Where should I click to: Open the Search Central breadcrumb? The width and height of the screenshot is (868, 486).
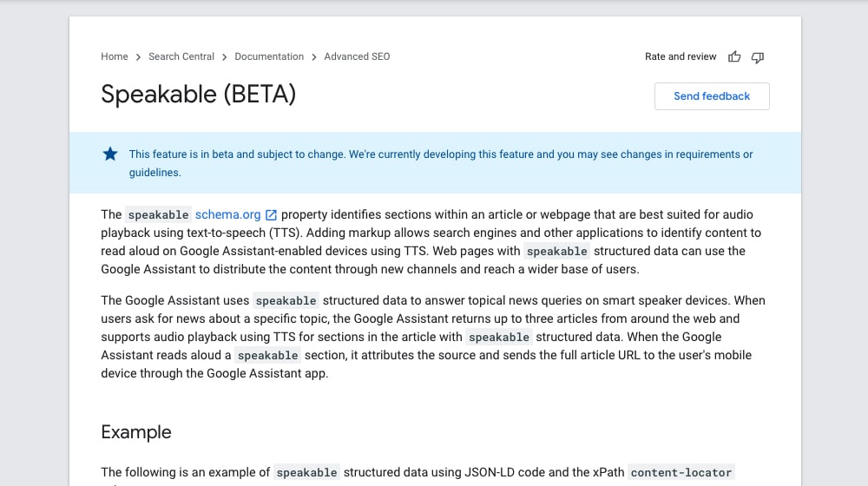[181, 56]
